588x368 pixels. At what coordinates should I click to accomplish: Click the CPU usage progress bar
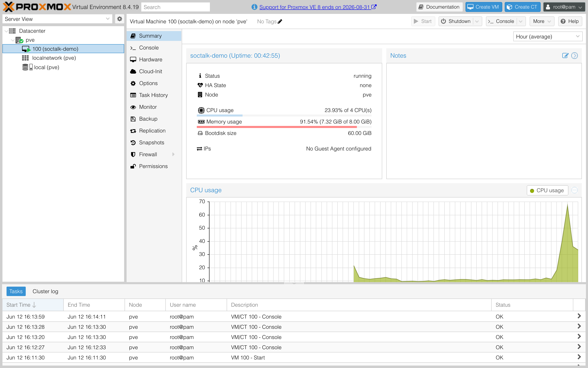point(284,115)
